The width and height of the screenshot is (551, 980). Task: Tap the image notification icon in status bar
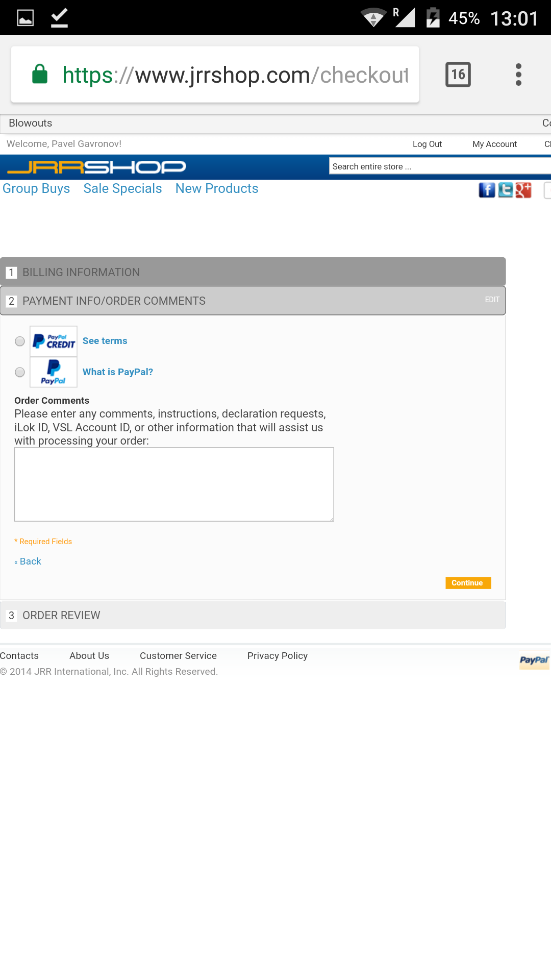coord(26,18)
